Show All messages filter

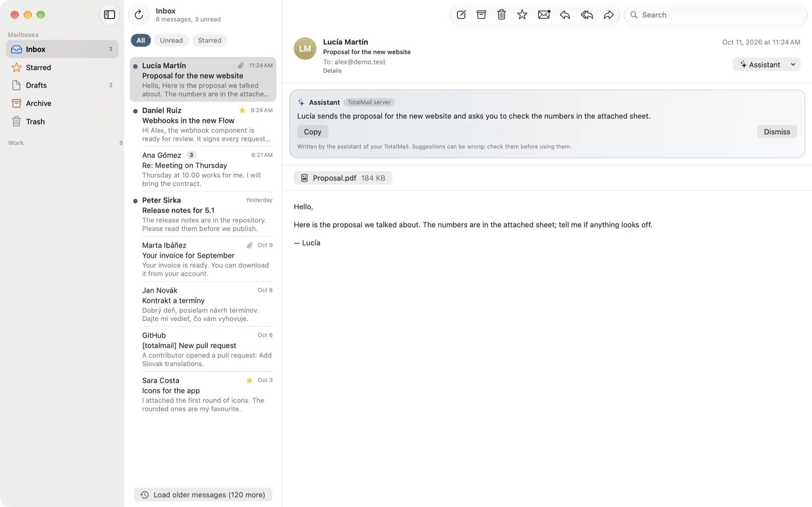[141, 41]
